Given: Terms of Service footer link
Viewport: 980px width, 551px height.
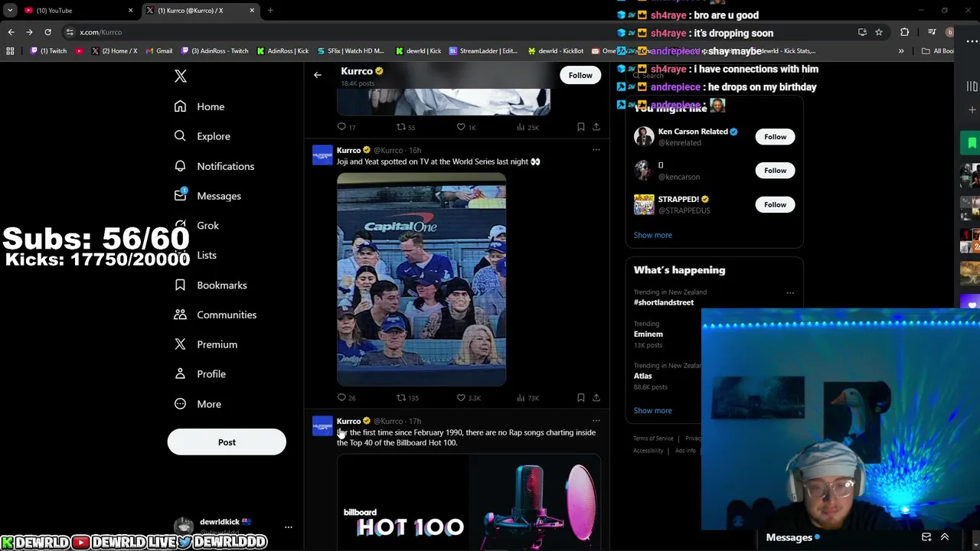Looking at the screenshot, I should click(653, 439).
